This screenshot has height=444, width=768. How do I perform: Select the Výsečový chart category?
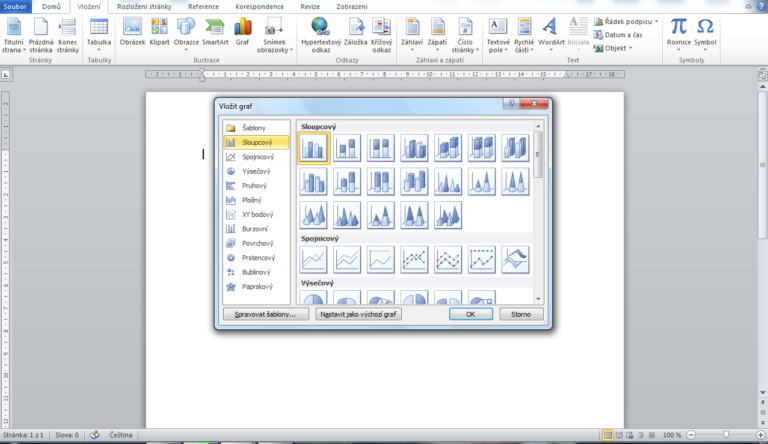click(x=257, y=171)
